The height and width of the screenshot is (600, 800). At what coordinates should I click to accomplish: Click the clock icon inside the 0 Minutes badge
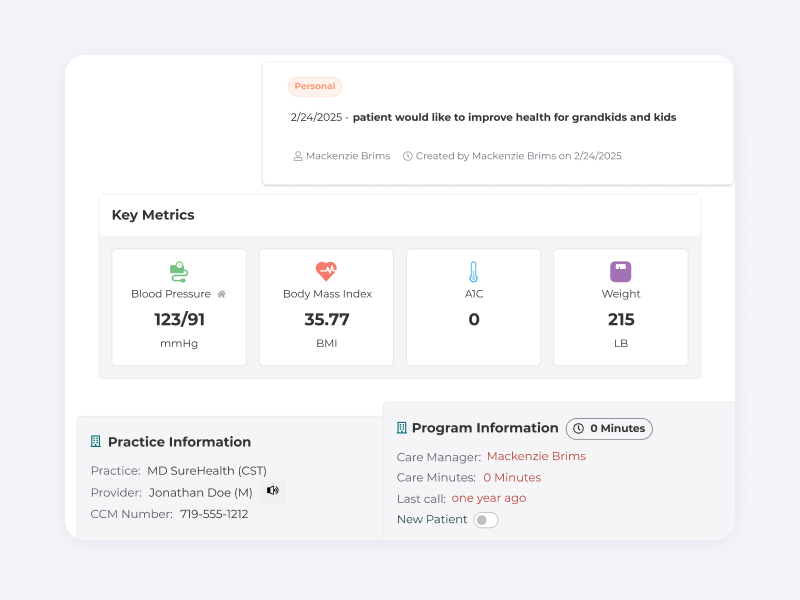click(578, 428)
